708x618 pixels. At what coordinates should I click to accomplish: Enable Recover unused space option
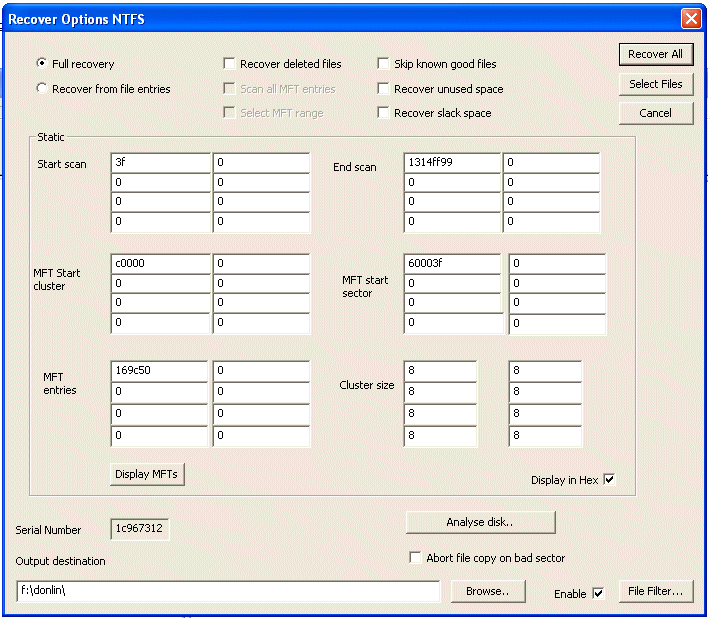[x=384, y=89]
